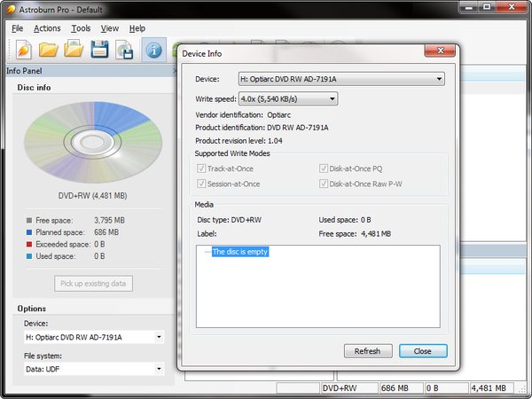
Task: Click the Save floppy disk toolbar icon
Action: (99, 50)
